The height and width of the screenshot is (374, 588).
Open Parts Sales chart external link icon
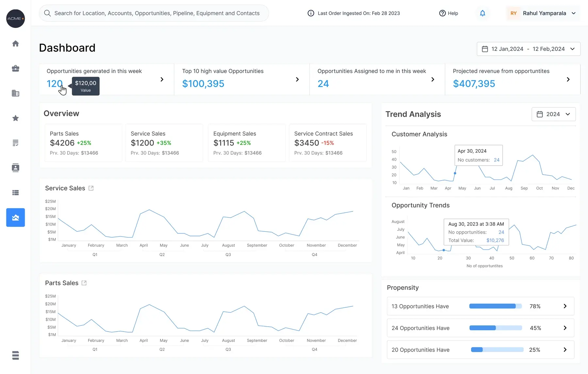coord(84,283)
